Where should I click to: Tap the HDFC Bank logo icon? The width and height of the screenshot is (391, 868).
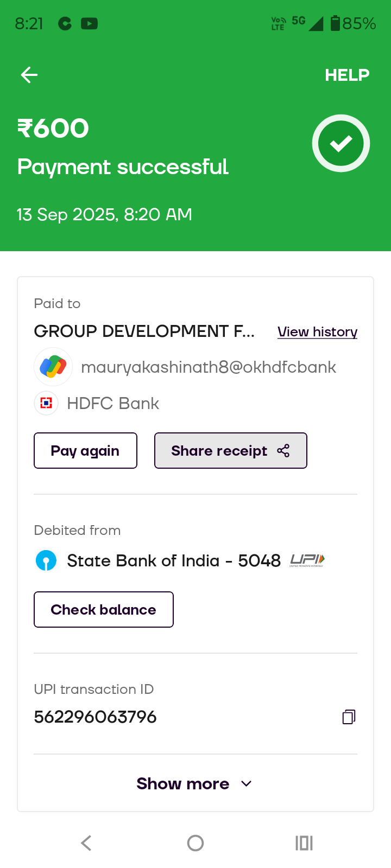46,403
